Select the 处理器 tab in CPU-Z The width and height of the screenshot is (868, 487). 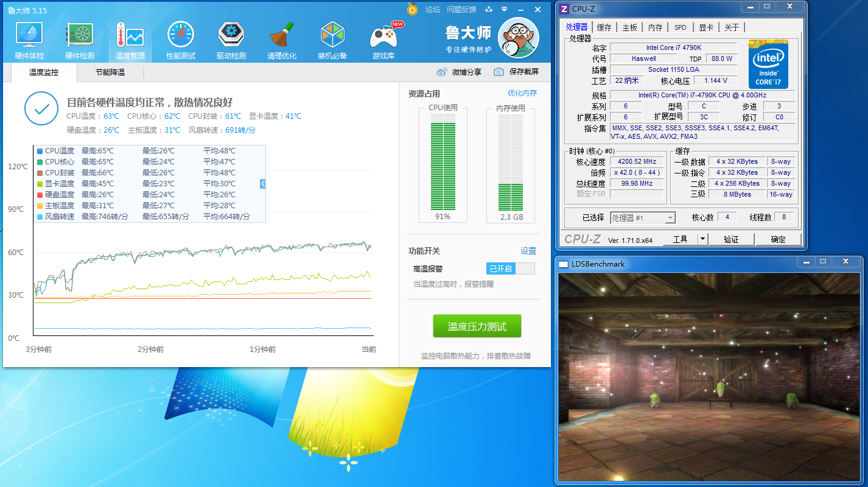576,27
